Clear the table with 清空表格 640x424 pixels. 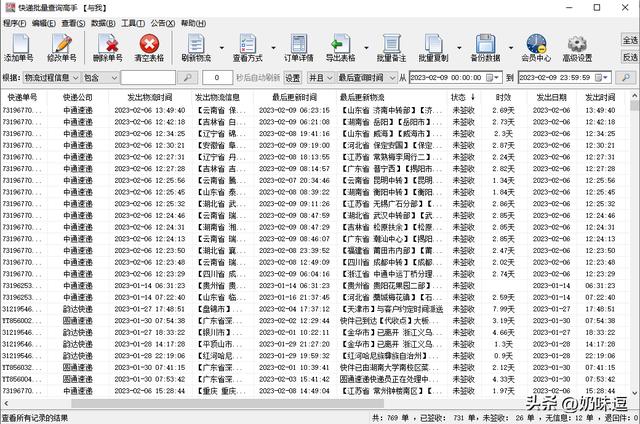[149, 48]
